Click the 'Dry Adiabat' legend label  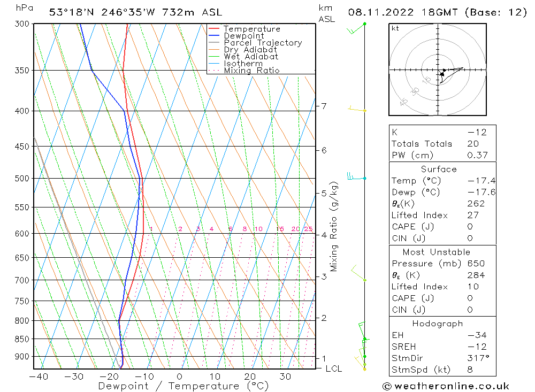(250, 50)
